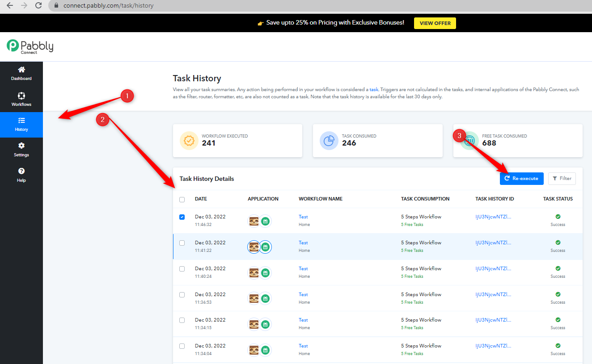Click the green sheet app icon in 11:40:24 row
The height and width of the screenshot is (364, 592).
click(266, 272)
